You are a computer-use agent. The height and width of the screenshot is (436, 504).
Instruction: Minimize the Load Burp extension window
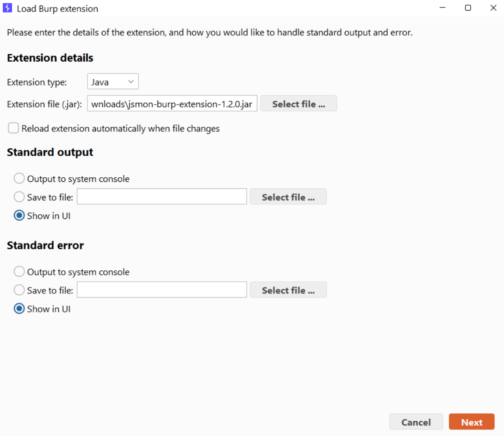pos(443,8)
